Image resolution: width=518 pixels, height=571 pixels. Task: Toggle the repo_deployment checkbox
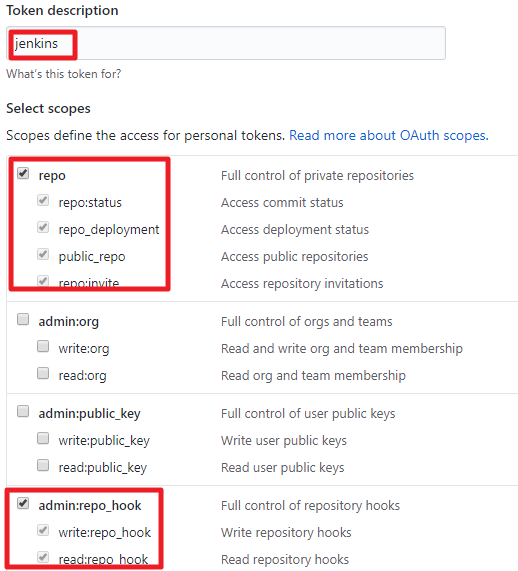[x=43, y=227]
